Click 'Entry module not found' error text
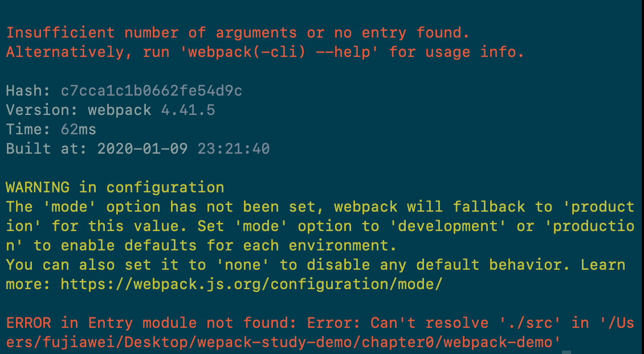 [x=188, y=323]
